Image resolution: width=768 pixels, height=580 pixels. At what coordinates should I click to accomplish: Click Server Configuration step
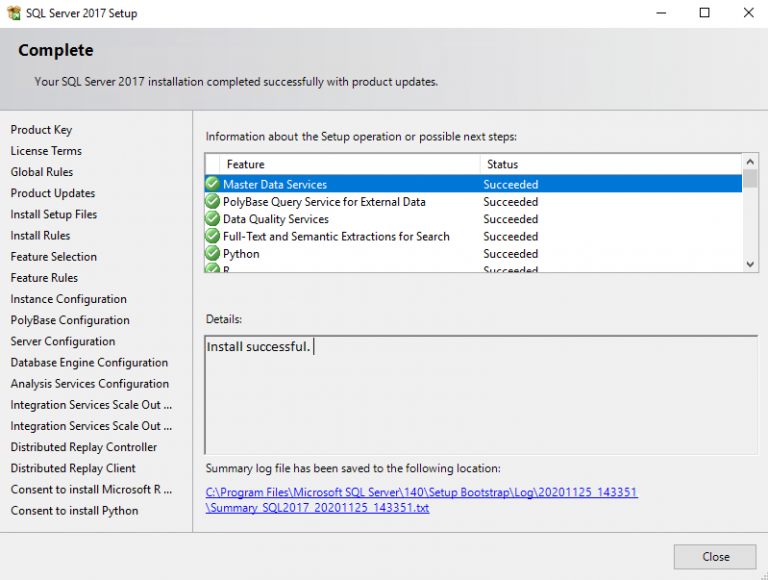(x=63, y=341)
